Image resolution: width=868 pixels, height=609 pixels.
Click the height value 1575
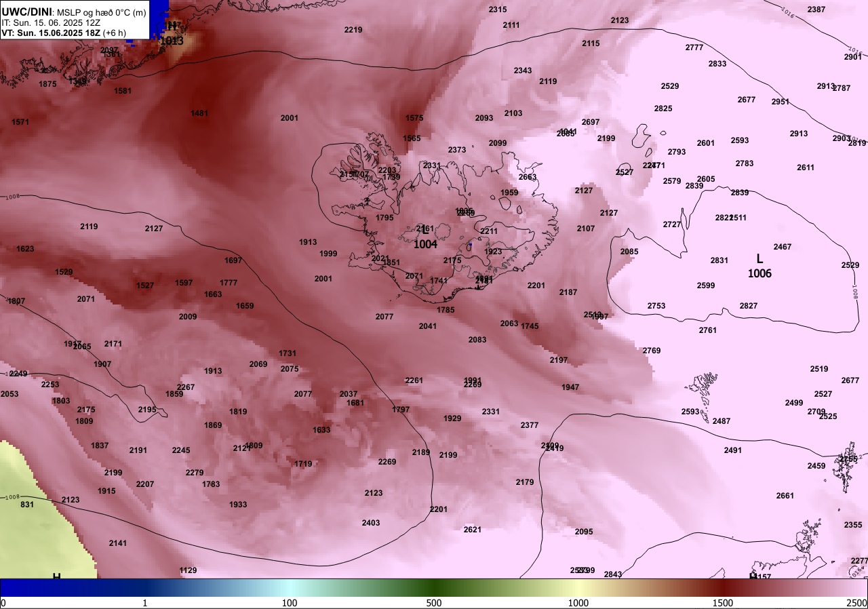pos(414,118)
